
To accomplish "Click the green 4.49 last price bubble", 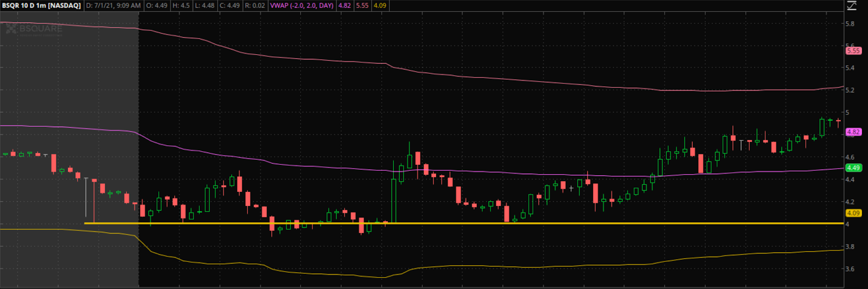I will (x=853, y=168).
